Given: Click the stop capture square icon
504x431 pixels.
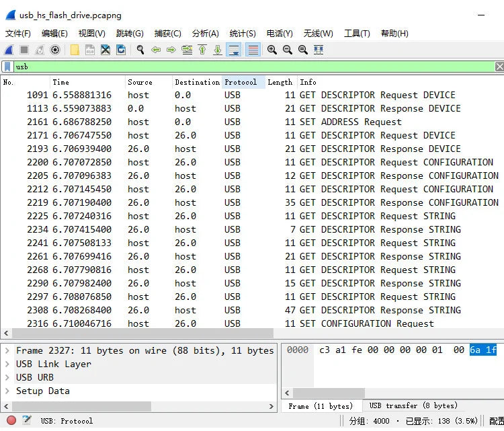Looking at the screenshot, I should coord(24,50).
